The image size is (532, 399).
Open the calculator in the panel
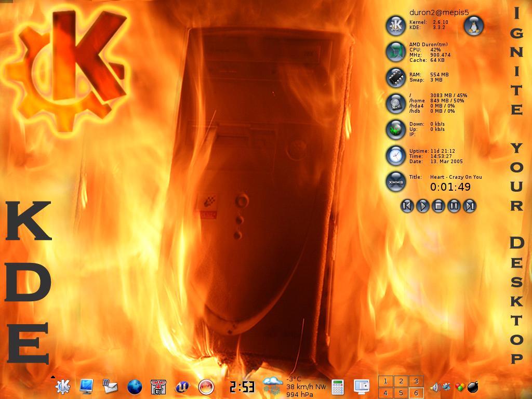click(x=338, y=387)
